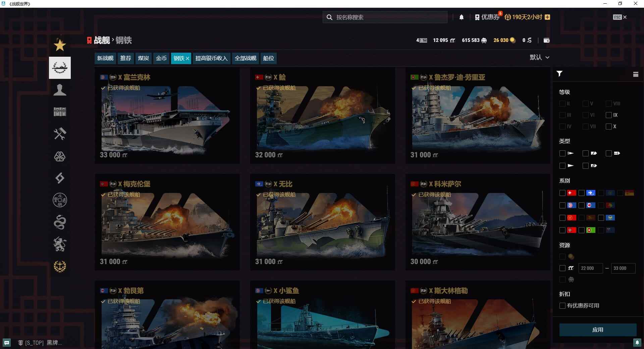Open the 优惠券 coupons icon with badge

coord(477,17)
